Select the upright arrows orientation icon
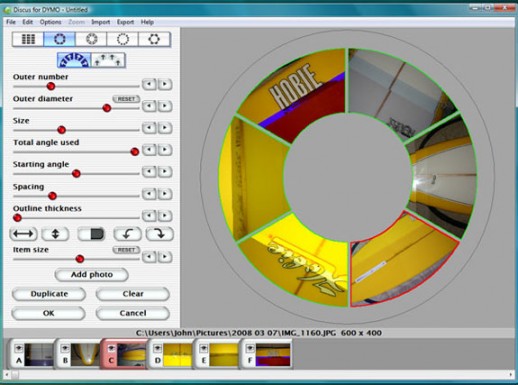 108,60
